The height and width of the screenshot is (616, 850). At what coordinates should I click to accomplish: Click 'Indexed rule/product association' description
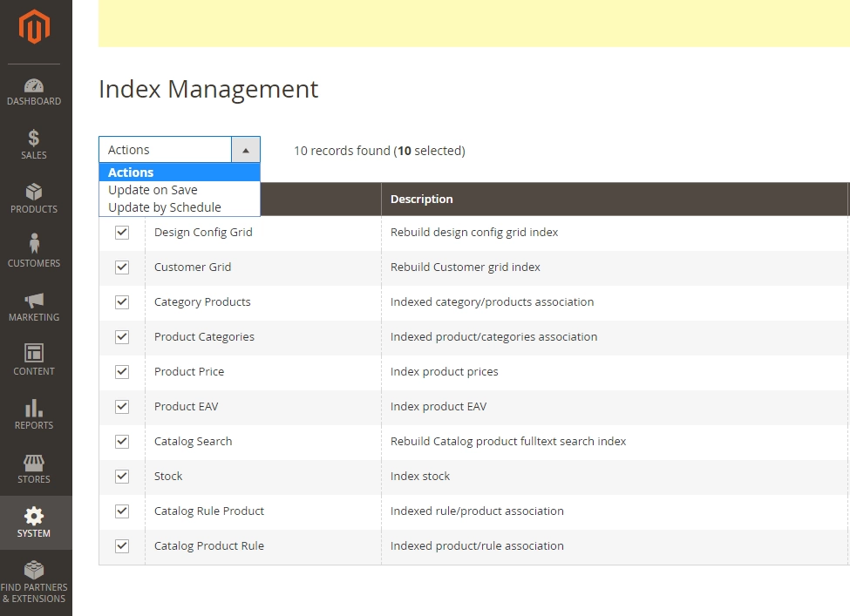pos(477,511)
